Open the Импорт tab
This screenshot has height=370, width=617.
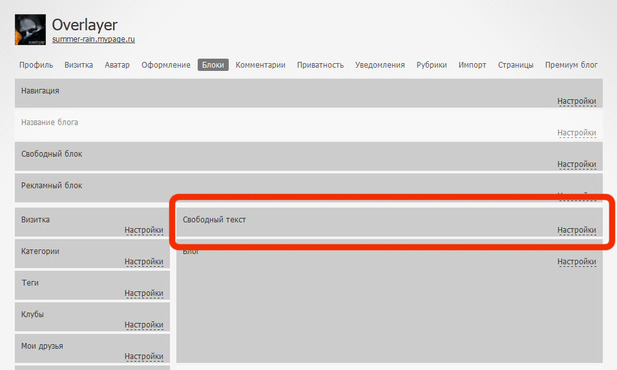(x=472, y=65)
